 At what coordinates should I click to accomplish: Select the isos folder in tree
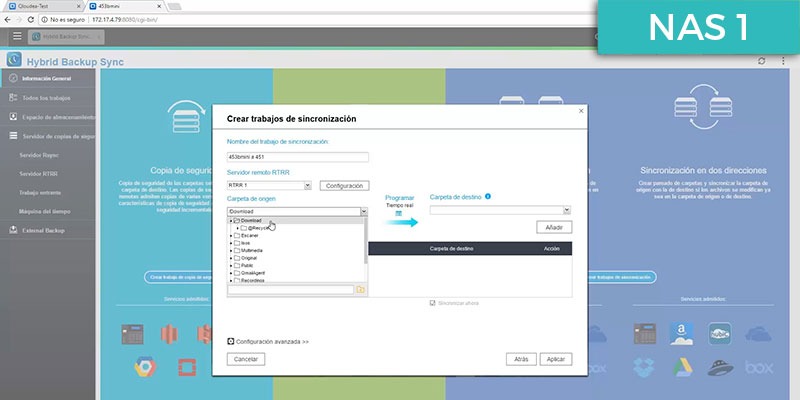click(245, 243)
